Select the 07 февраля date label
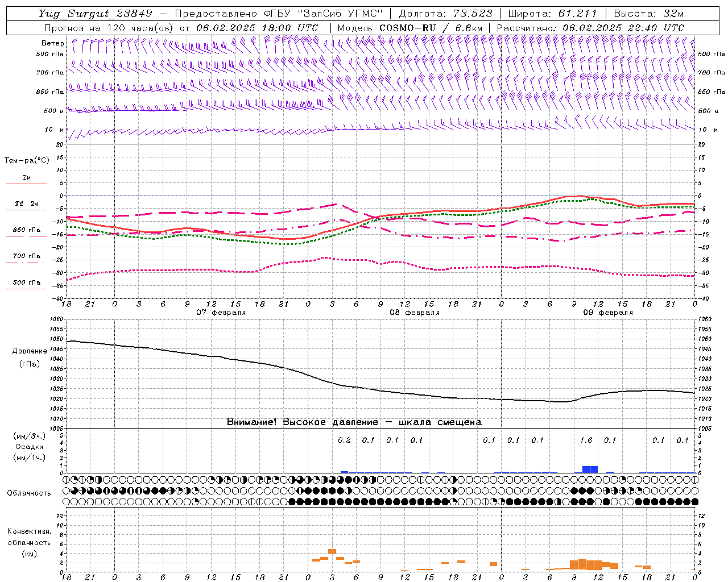728x582 pixels. [221, 313]
